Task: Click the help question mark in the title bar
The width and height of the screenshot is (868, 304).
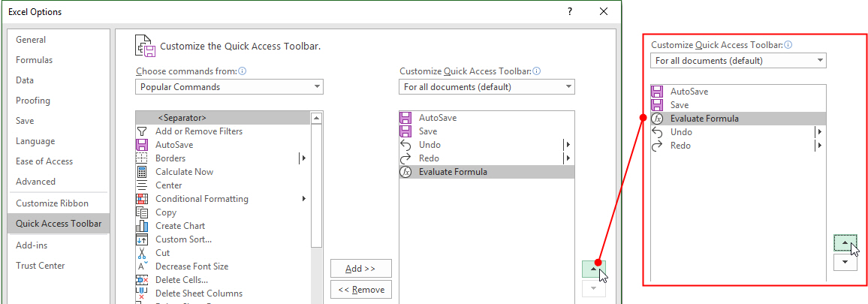Action: 570,11
